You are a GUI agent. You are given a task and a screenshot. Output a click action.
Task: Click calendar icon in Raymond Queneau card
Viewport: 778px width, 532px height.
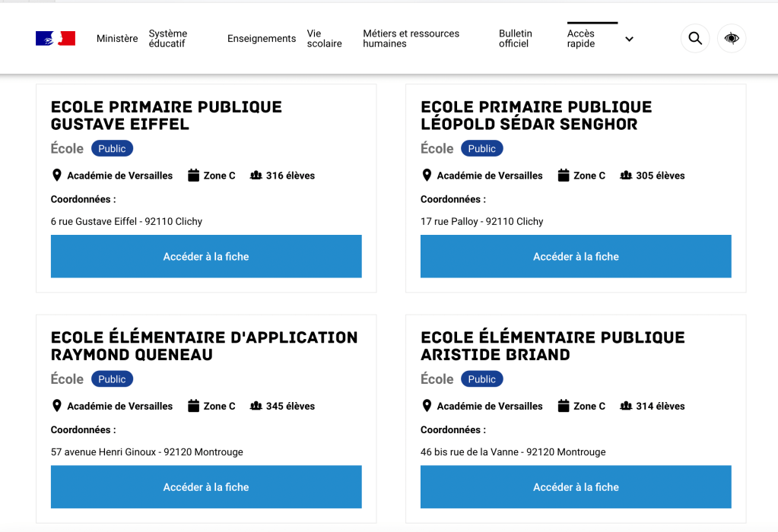tap(194, 406)
